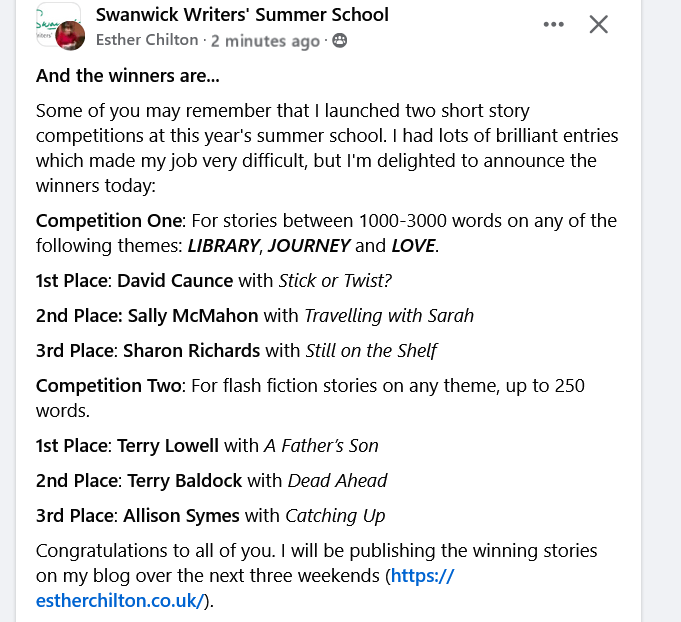
Task: Click the winner name David Caunce
Action: coord(175,281)
